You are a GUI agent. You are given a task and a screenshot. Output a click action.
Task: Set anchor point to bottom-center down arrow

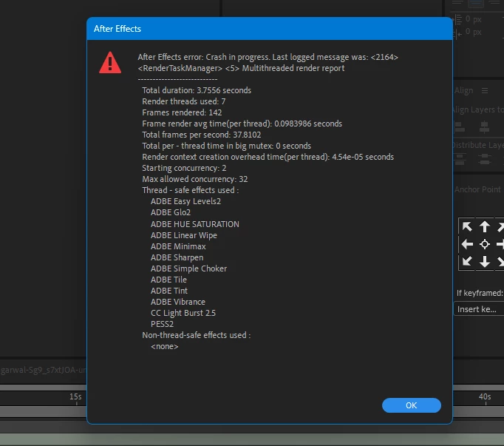(484, 262)
